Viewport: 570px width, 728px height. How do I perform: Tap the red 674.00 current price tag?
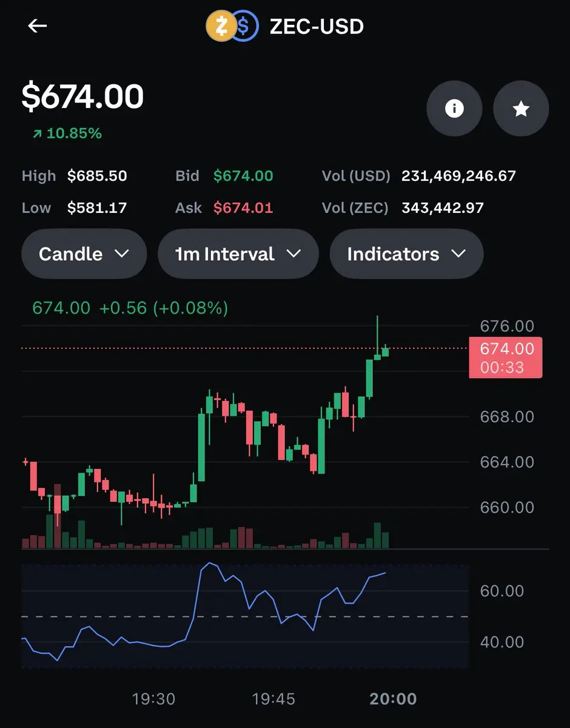click(506, 358)
